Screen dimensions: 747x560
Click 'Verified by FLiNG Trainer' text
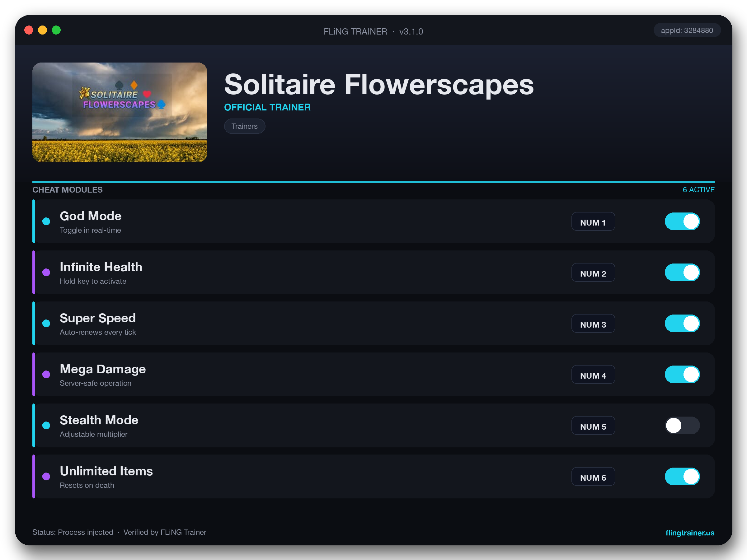[x=165, y=532]
